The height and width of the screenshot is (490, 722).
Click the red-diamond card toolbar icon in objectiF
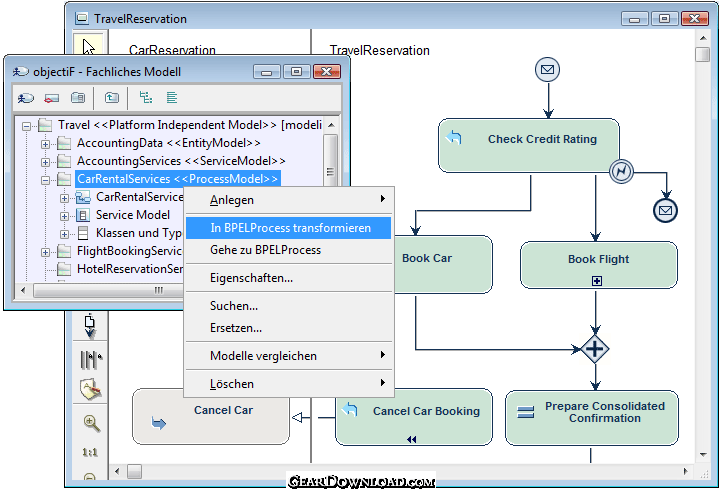tap(52, 98)
